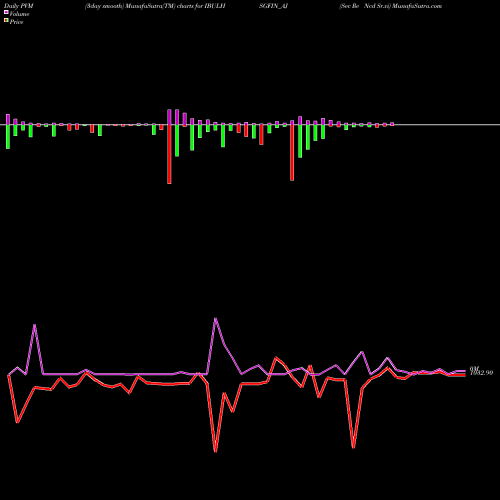
Task: Click the 'Volume' legend label
Action: tap(19, 14)
